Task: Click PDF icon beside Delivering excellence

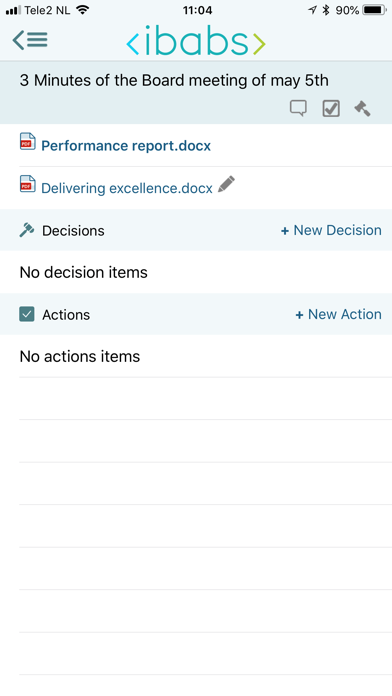Action: click(28, 184)
